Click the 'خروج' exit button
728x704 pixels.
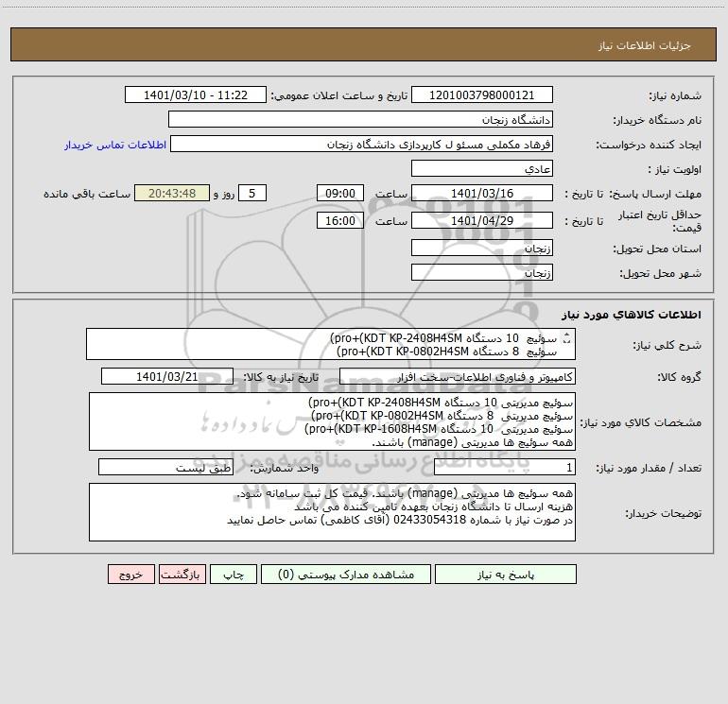tap(130, 575)
